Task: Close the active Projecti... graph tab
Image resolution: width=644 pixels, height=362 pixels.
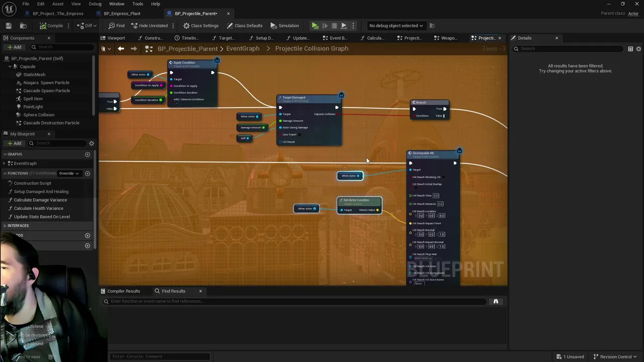Action: (500, 38)
